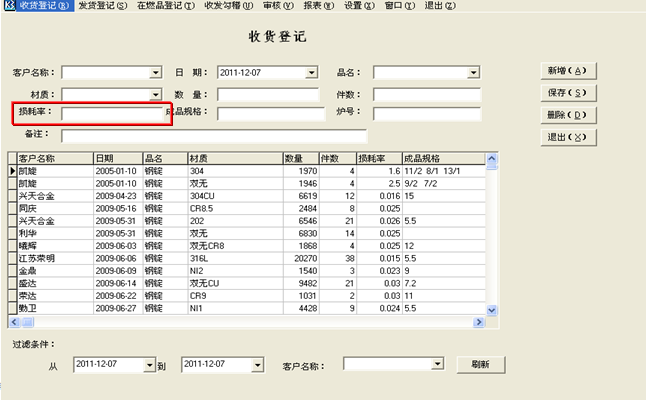Click the 新增 button
Image resolution: width=646 pixels, height=400 pixels.
[x=567, y=71]
